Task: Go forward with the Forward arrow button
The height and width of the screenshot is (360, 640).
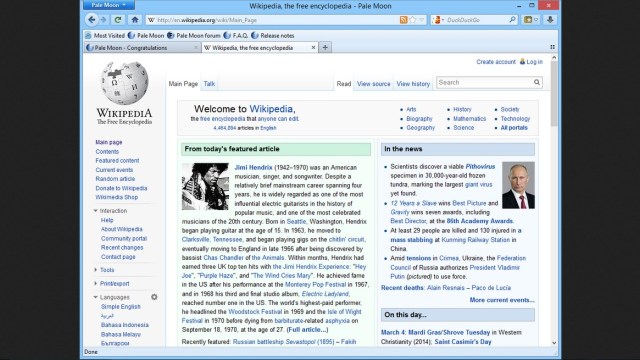Action: click(103, 20)
